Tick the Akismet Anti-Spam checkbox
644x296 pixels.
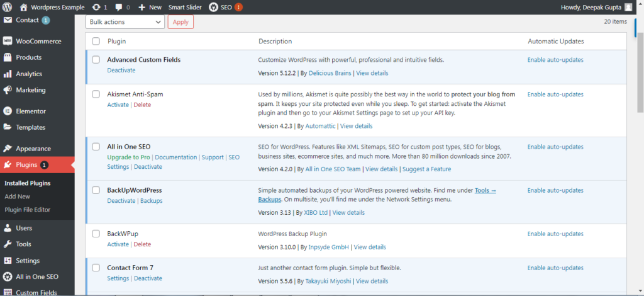(x=96, y=94)
